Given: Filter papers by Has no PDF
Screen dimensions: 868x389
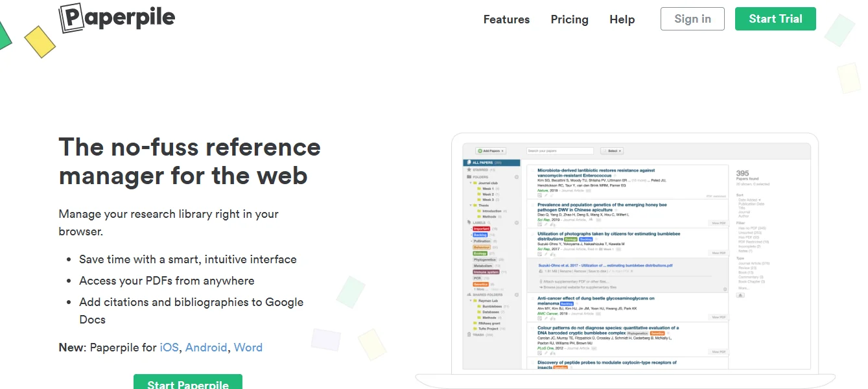Looking at the screenshot, I should pyautogui.click(x=752, y=228).
